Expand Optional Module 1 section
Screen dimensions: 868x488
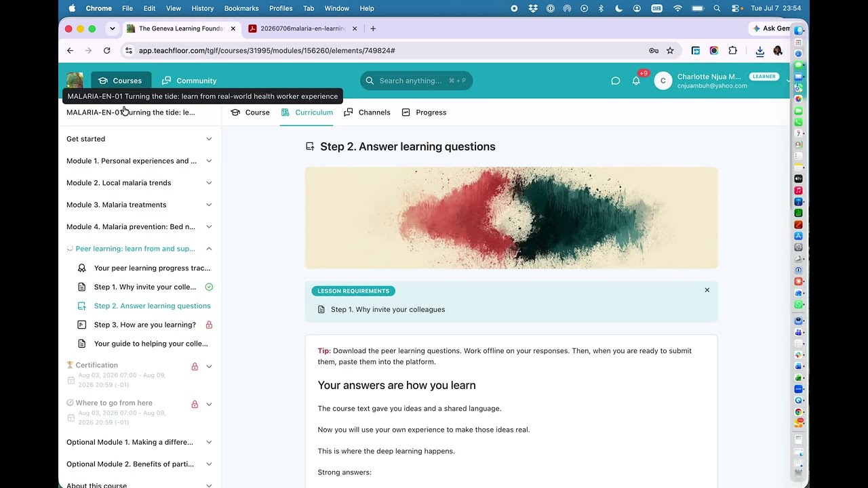(x=139, y=442)
